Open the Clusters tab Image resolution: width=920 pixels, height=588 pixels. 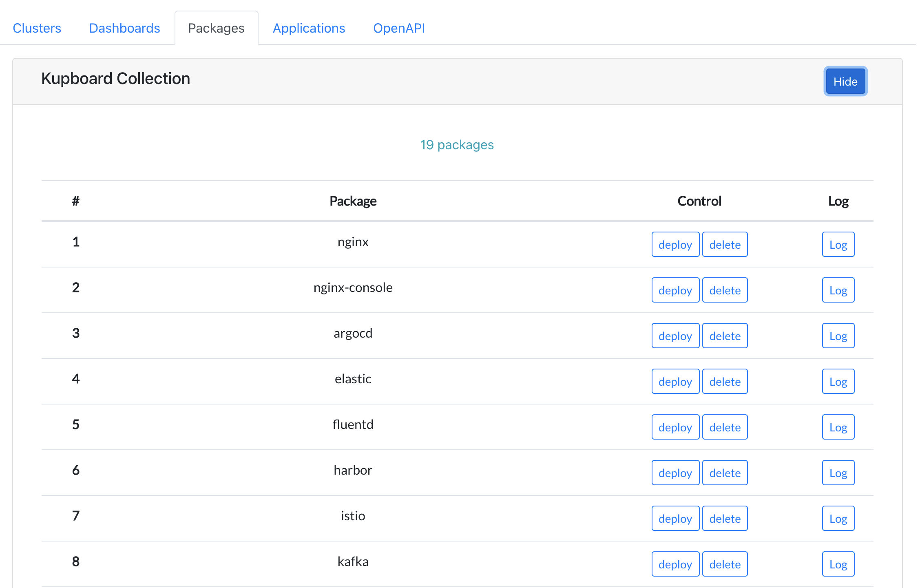(37, 28)
